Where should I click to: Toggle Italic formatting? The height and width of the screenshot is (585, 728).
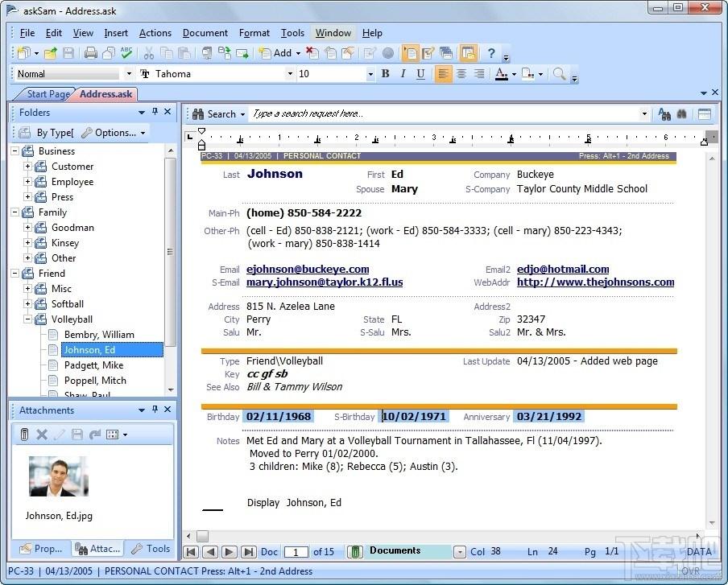click(x=403, y=74)
